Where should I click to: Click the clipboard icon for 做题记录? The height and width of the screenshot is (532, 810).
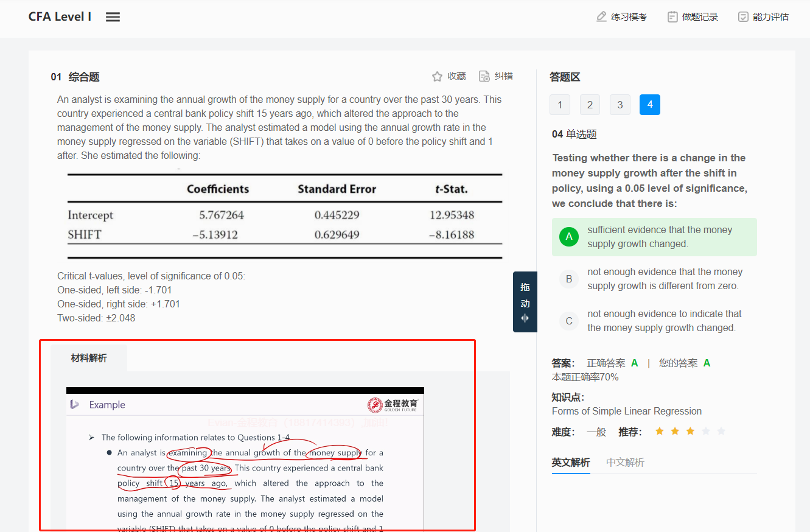click(x=672, y=16)
